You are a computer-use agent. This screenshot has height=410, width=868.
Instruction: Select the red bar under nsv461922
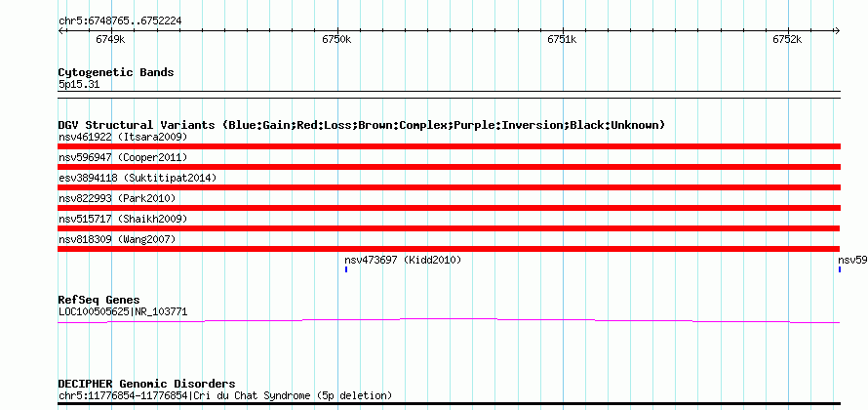tap(449, 146)
